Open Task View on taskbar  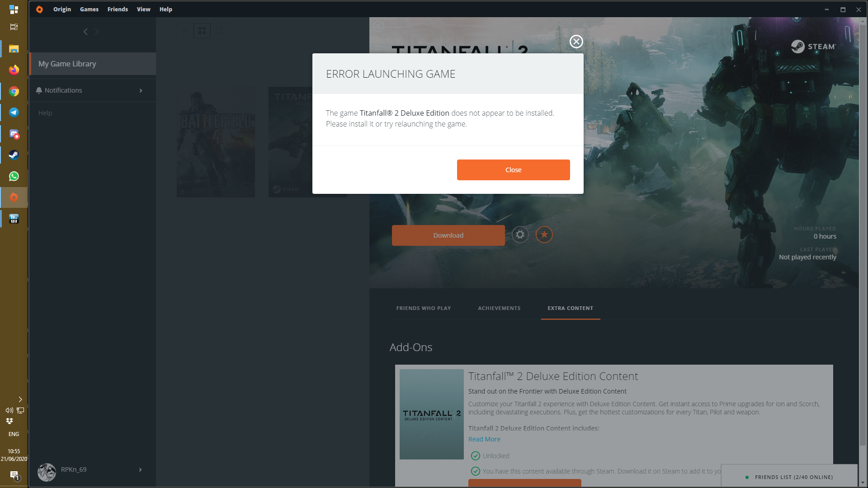click(x=14, y=27)
